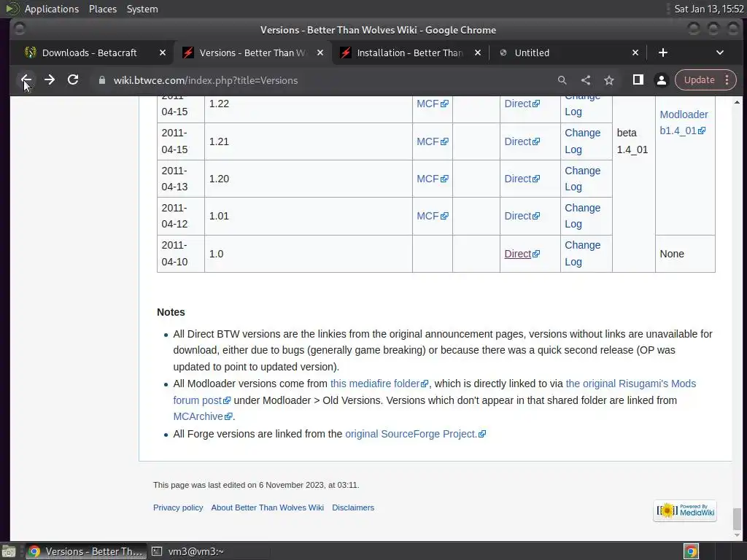Open Direct download for version 1.0

pyautogui.click(x=522, y=254)
